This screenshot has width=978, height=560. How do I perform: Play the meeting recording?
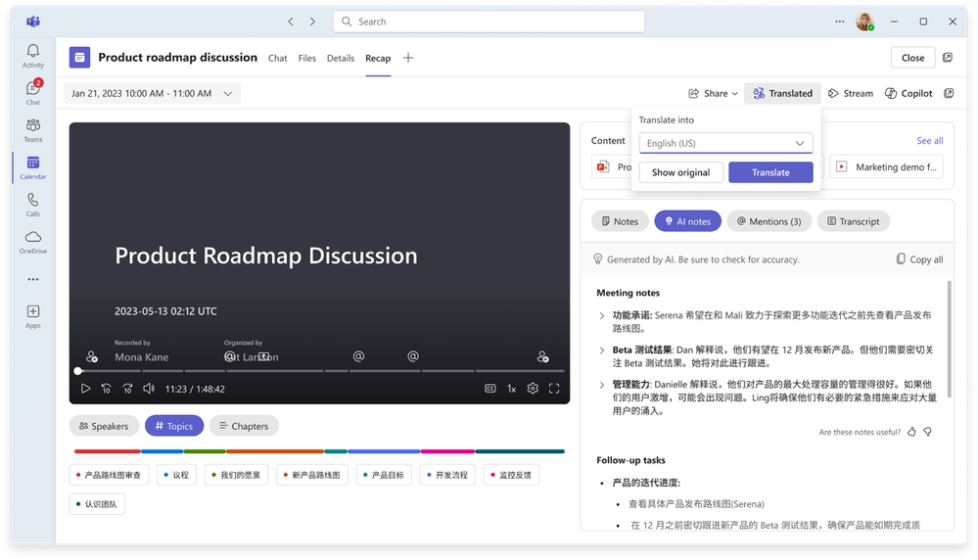[85, 389]
